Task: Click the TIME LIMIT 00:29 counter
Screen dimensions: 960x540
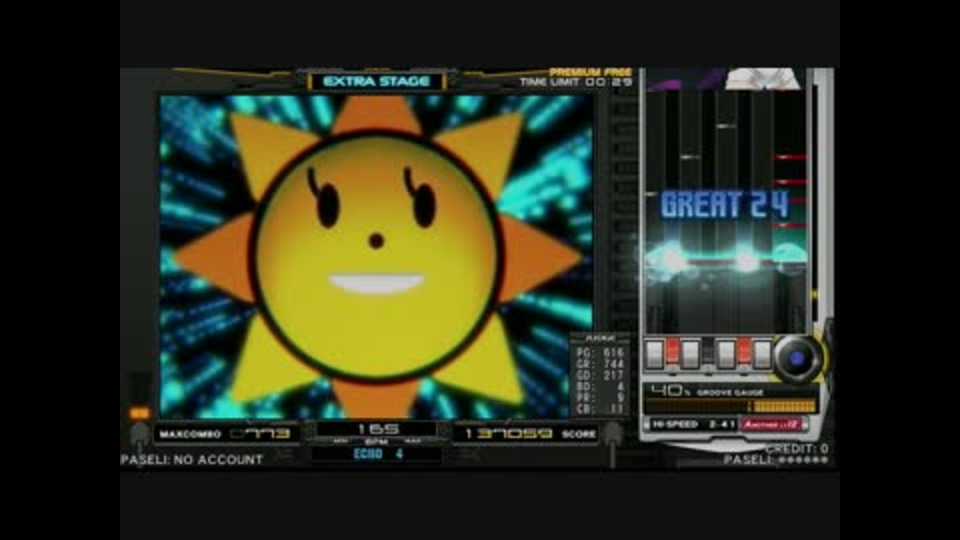Action: 576,82
